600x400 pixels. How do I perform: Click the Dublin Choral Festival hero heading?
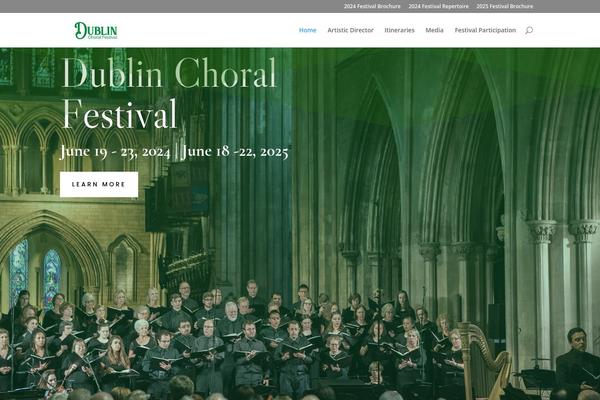point(168,93)
